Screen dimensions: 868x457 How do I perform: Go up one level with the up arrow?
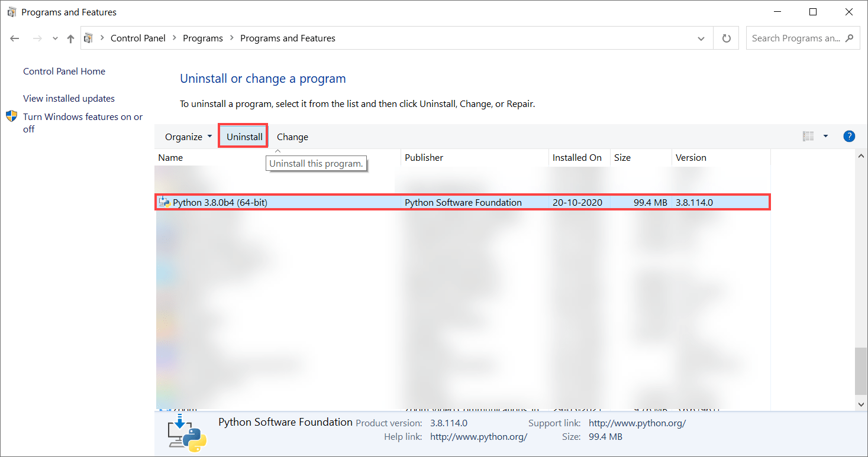click(69, 38)
